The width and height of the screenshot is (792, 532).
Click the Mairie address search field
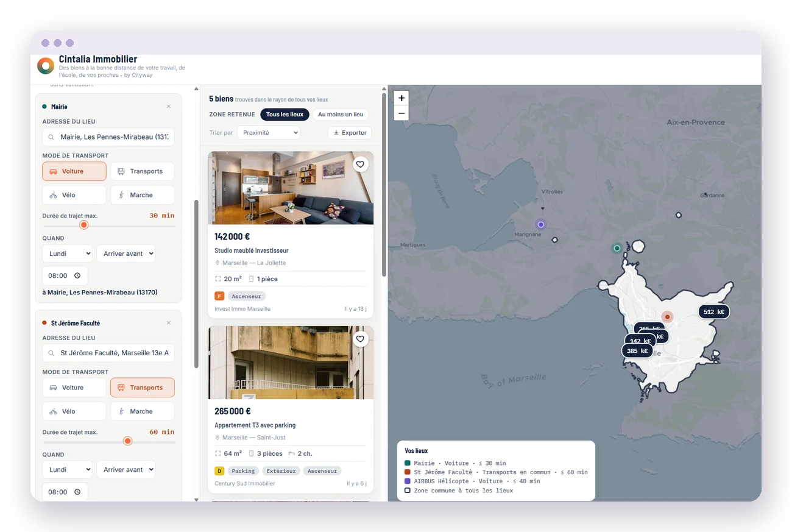[108, 137]
